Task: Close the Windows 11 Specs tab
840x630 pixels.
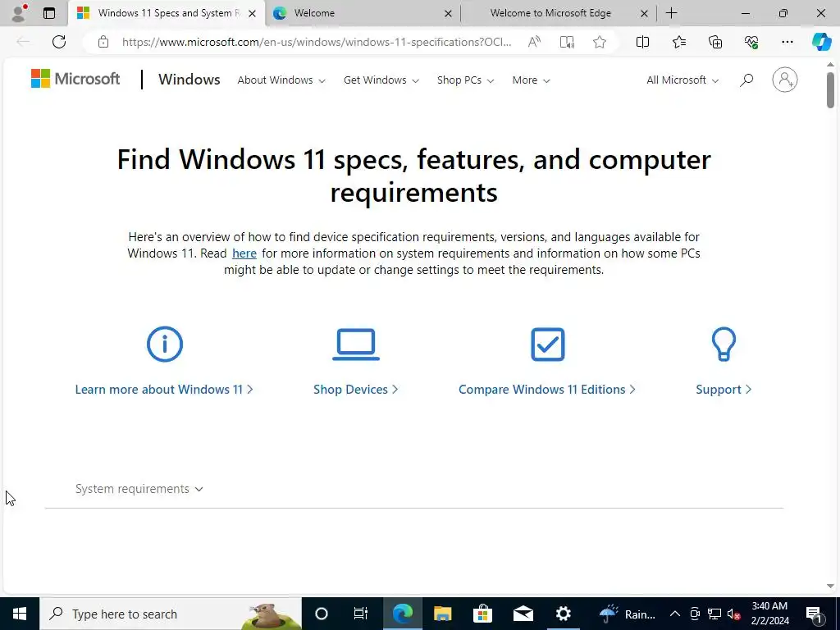Action: (252, 14)
